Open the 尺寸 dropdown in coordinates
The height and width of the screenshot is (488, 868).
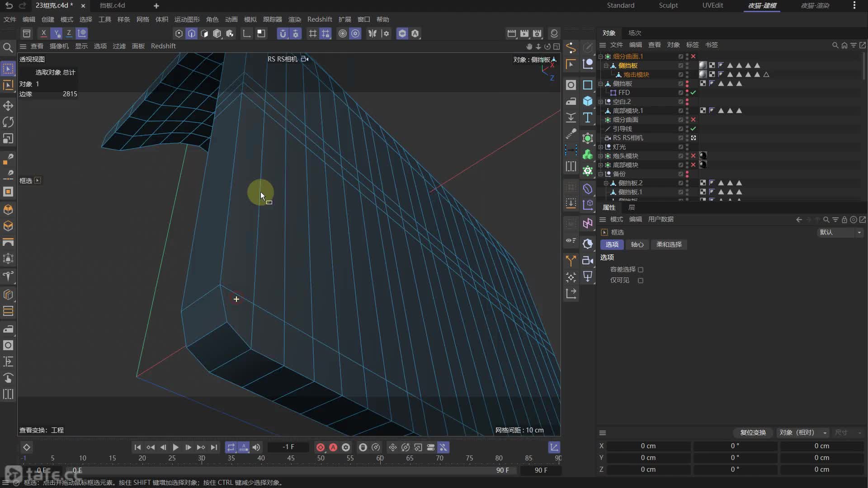coord(848,432)
